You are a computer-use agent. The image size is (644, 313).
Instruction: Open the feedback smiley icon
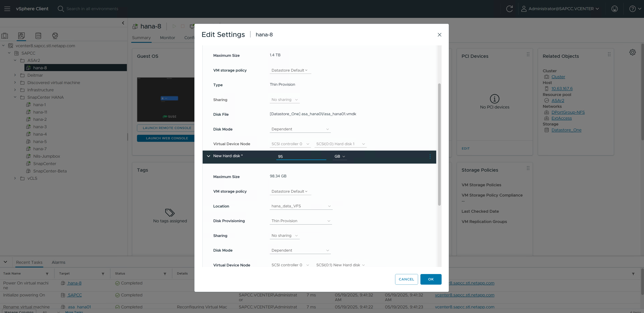point(614,9)
